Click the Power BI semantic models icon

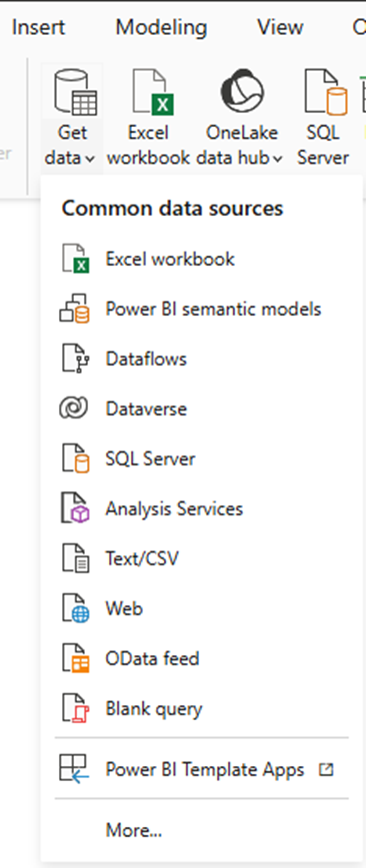pyautogui.click(x=75, y=309)
